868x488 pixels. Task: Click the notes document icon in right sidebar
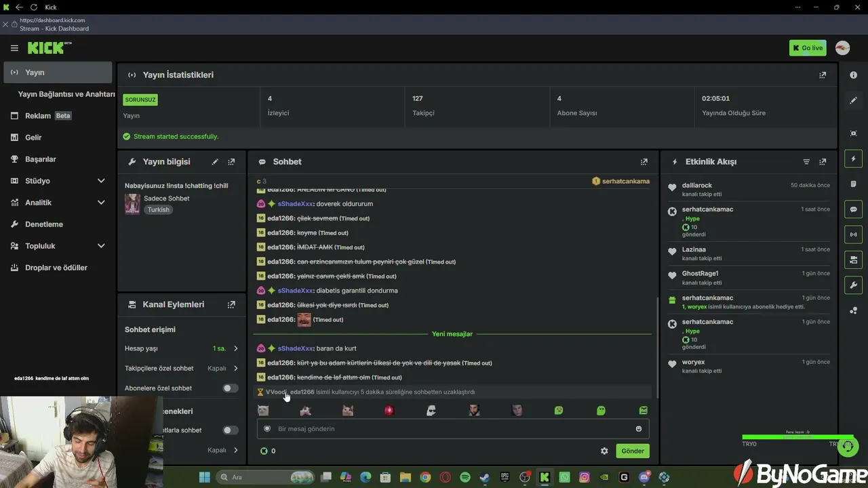click(854, 184)
